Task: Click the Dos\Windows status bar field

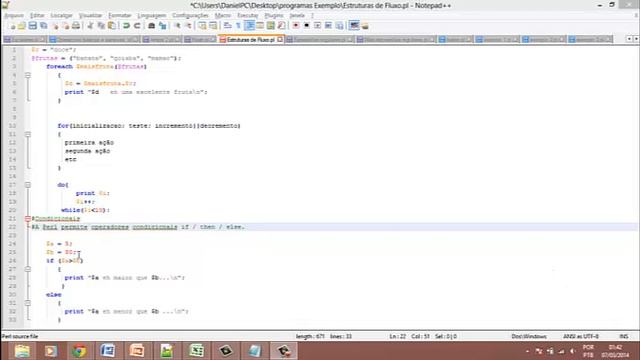Action: click(529, 336)
